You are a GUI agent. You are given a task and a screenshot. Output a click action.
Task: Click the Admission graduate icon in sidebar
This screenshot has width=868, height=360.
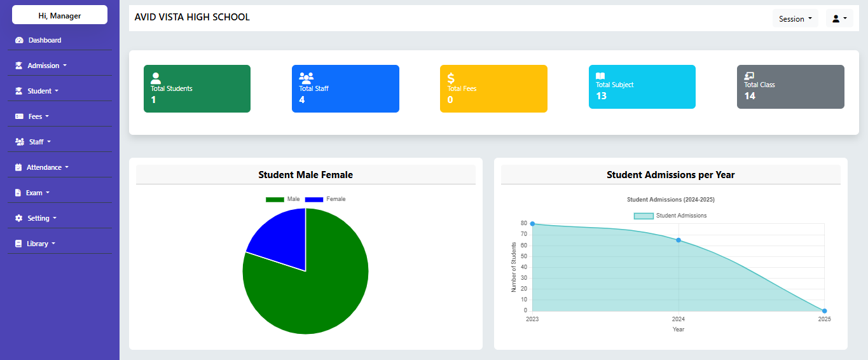(19, 66)
